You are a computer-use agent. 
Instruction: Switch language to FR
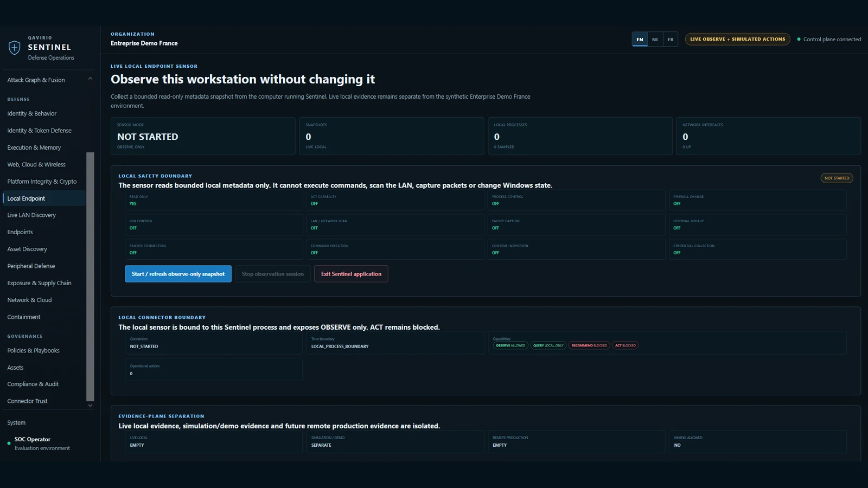(x=671, y=40)
